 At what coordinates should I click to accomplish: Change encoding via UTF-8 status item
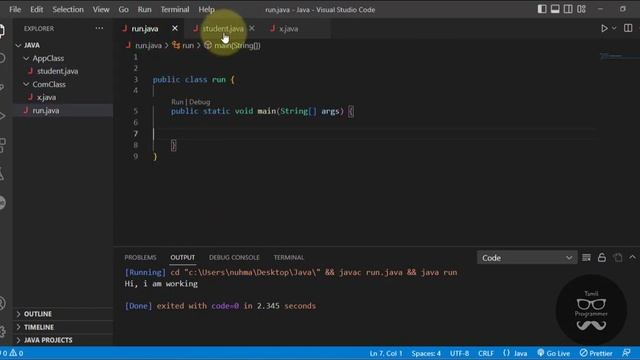459,353
